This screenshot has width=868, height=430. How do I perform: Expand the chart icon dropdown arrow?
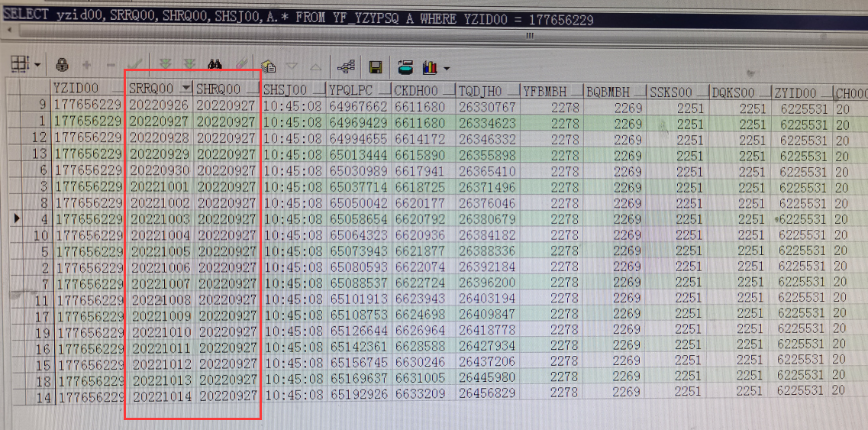point(446,70)
